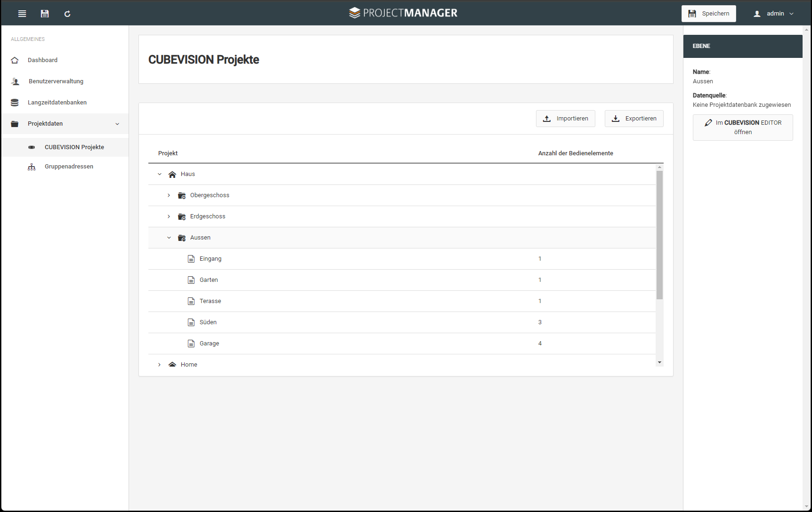This screenshot has width=812, height=512.
Task: Click the CUBEVISION Projekte page heading
Action: [203, 60]
